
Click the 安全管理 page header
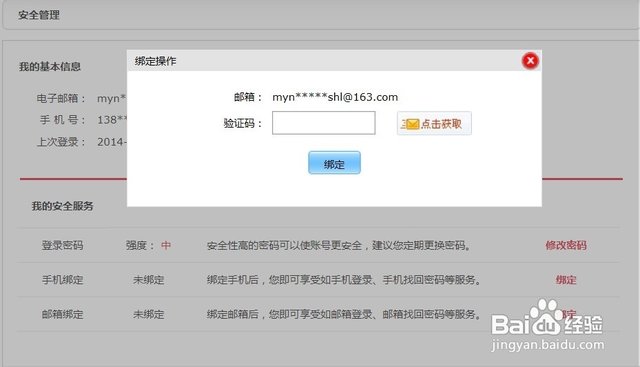click(39, 15)
